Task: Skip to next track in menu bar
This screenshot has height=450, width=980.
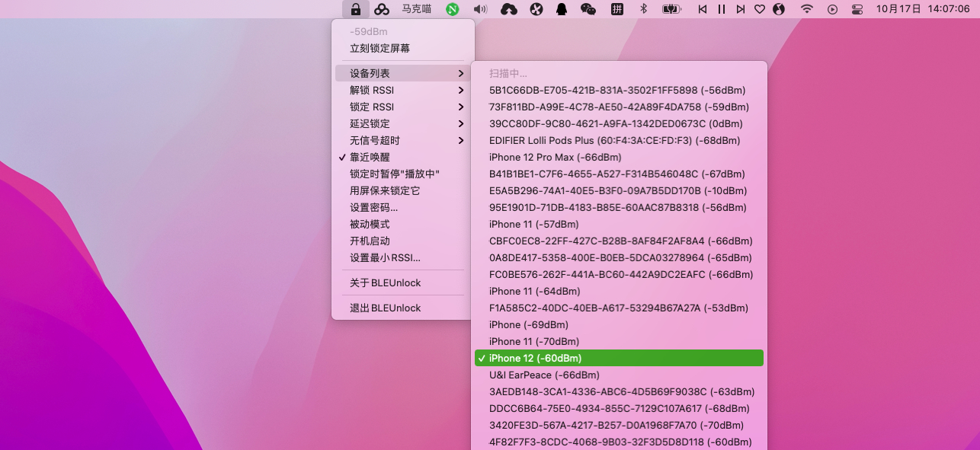Action: pyautogui.click(x=740, y=9)
